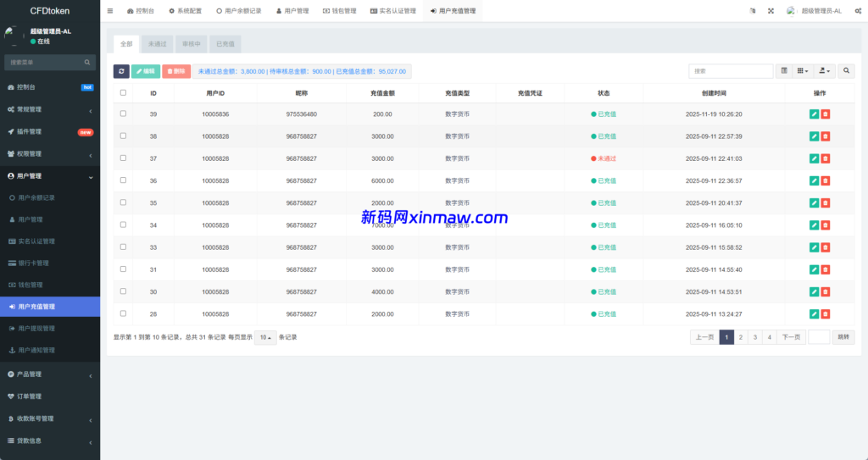Click the language switch icon in header
This screenshot has height=460, width=868.
pyautogui.click(x=753, y=10)
